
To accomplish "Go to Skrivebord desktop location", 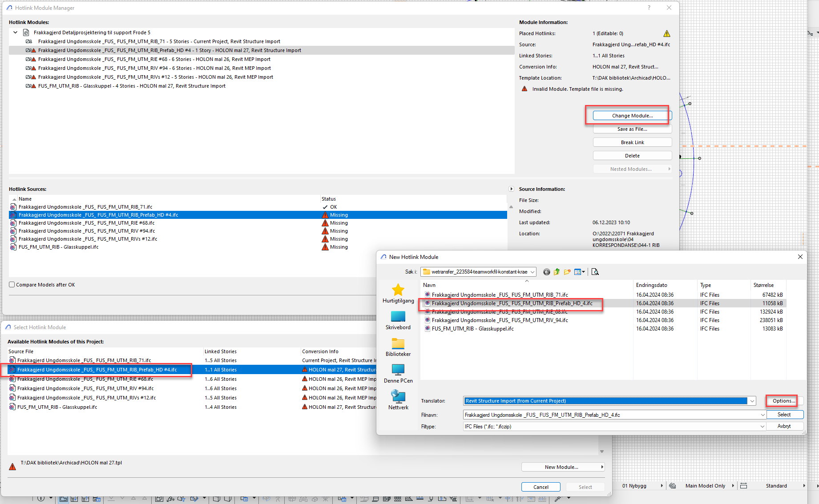I will click(398, 320).
